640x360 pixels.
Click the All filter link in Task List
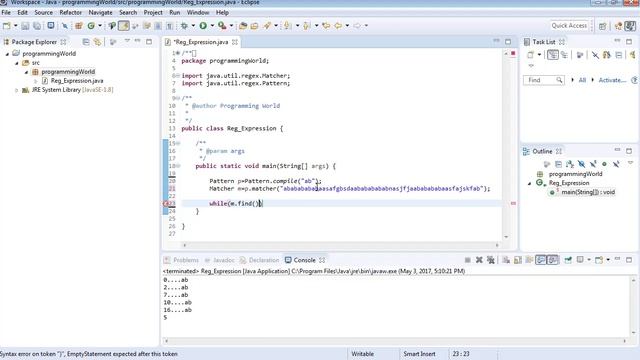coord(582,80)
